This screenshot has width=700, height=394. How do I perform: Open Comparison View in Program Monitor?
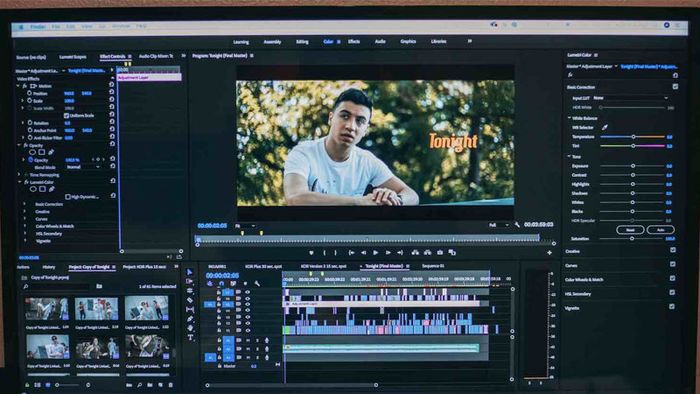pyautogui.click(x=452, y=253)
